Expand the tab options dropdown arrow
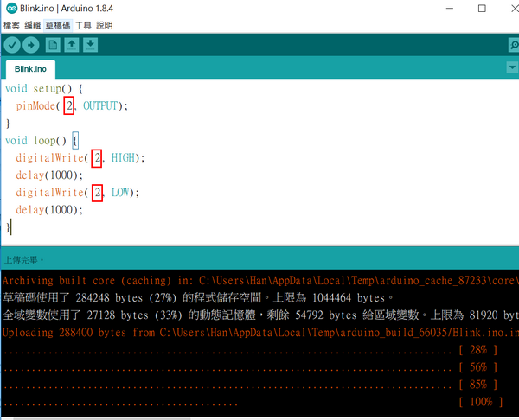Image resolution: width=519 pixels, height=420 pixels. pos(512,67)
